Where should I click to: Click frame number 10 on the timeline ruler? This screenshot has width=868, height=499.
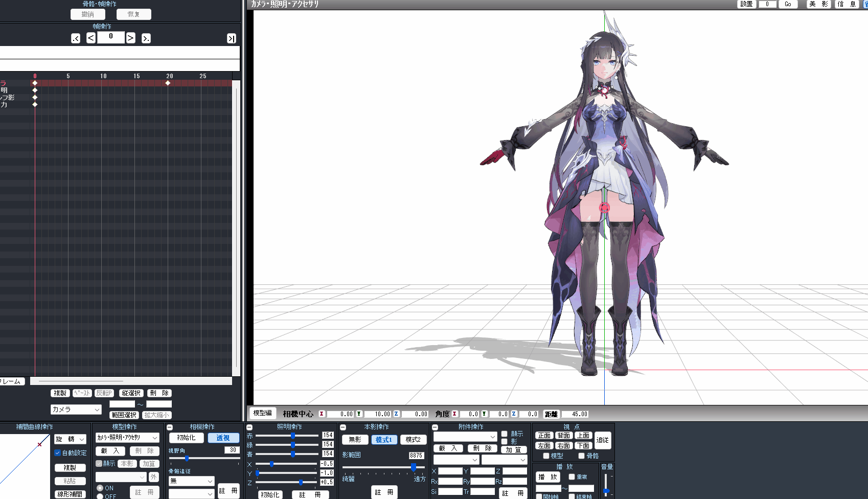(104, 76)
